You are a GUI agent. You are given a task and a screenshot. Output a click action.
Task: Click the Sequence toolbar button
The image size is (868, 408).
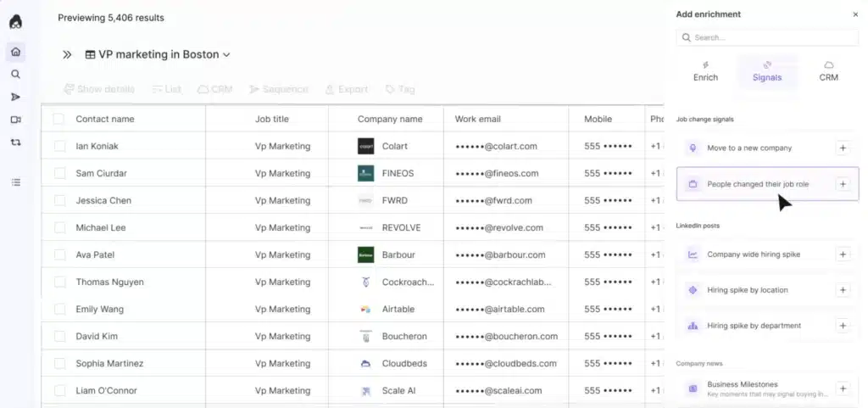(278, 89)
